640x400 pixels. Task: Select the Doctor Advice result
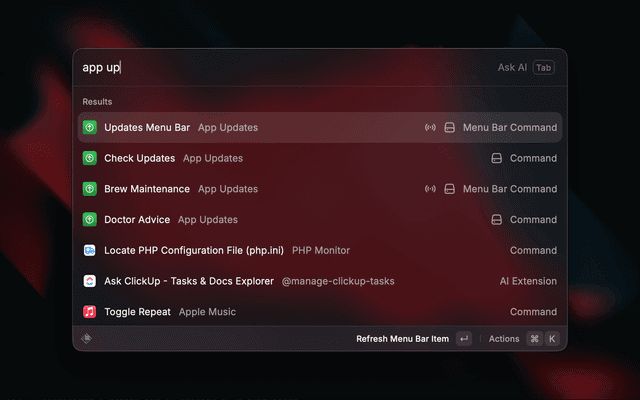point(320,220)
